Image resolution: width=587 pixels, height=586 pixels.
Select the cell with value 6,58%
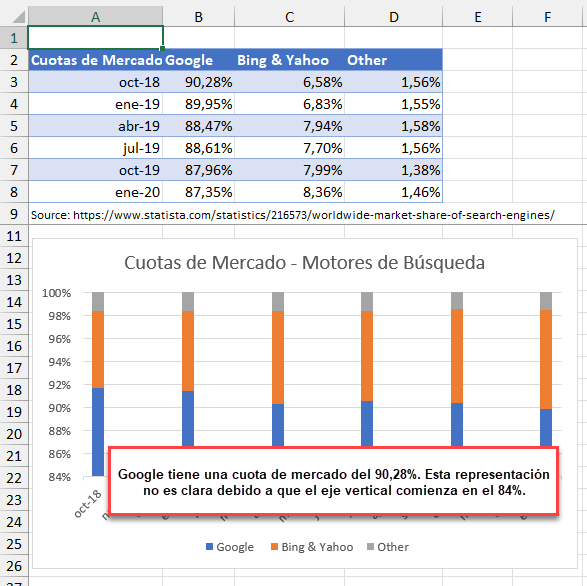(289, 82)
